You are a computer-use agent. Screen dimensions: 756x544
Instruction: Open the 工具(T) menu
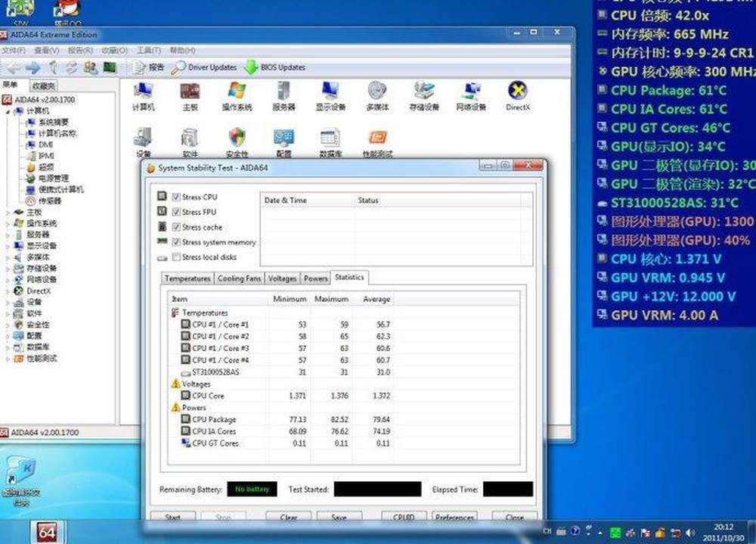click(x=148, y=50)
